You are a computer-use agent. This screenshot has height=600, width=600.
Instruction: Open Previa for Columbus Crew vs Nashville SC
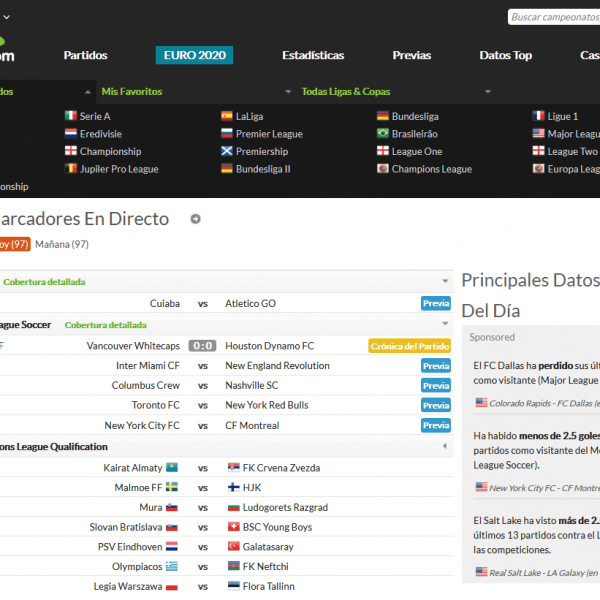click(x=436, y=385)
